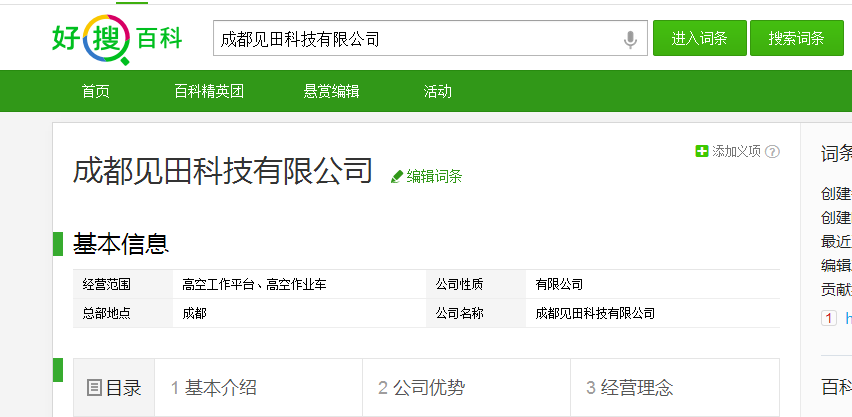Click the microphone voice search icon
The image size is (852, 417).
pyautogui.click(x=630, y=39)
